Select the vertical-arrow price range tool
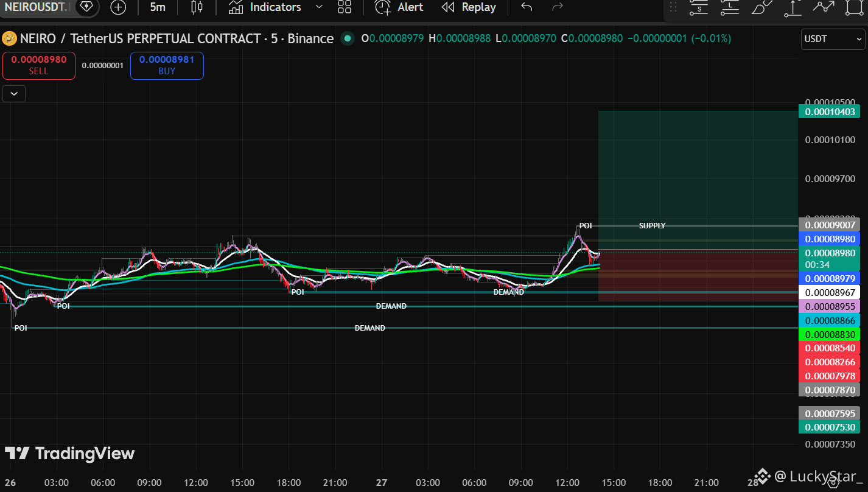 point(793,7)
